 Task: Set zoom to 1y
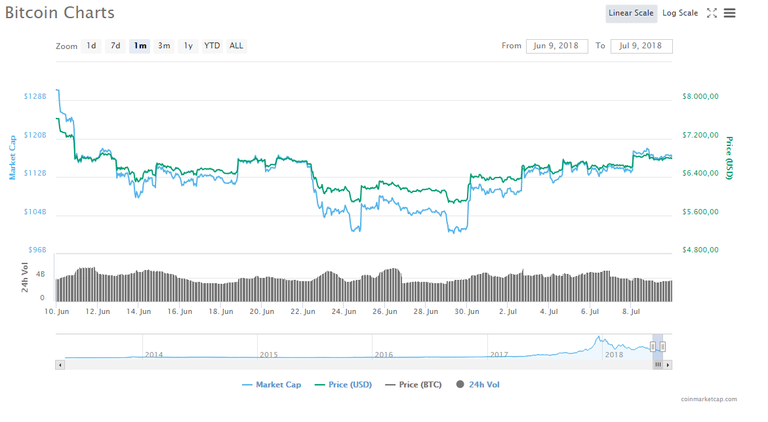[x=188, y=46]
